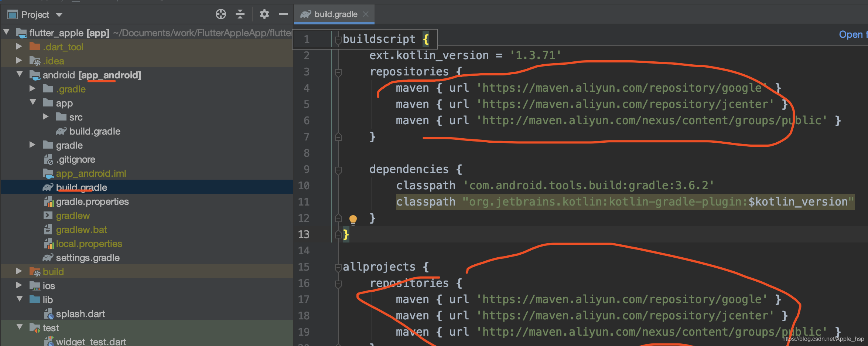
Task: Click the gradlew script file icon
Action: (x=48, y=215)
